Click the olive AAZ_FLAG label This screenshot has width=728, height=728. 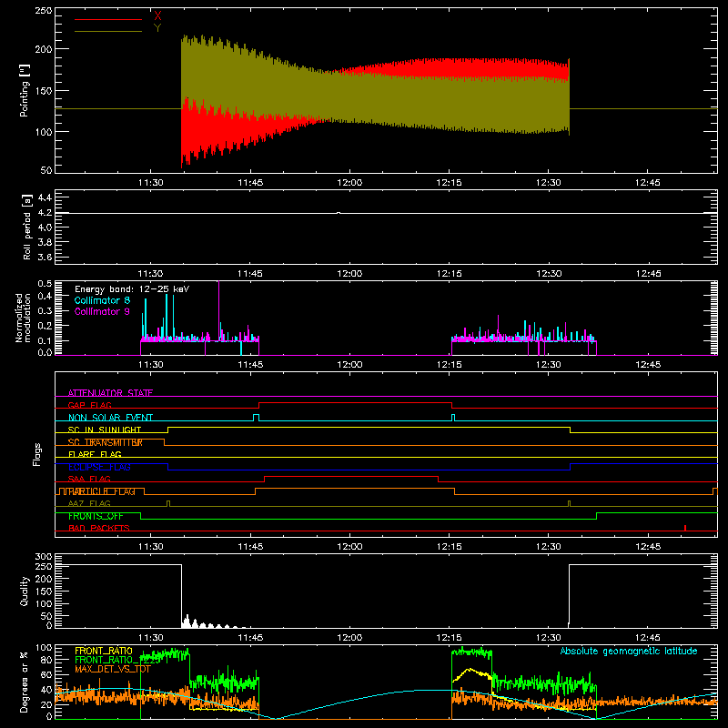[x=89, y=503]
